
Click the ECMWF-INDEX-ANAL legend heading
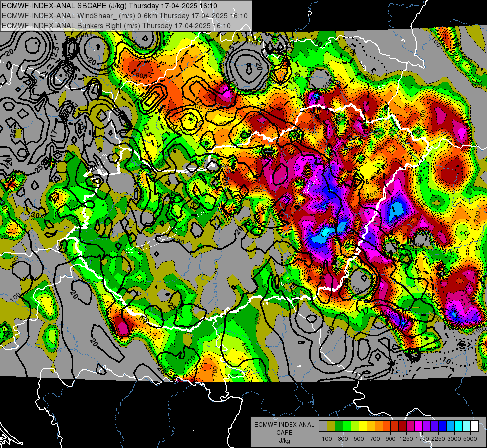(284, 425)
